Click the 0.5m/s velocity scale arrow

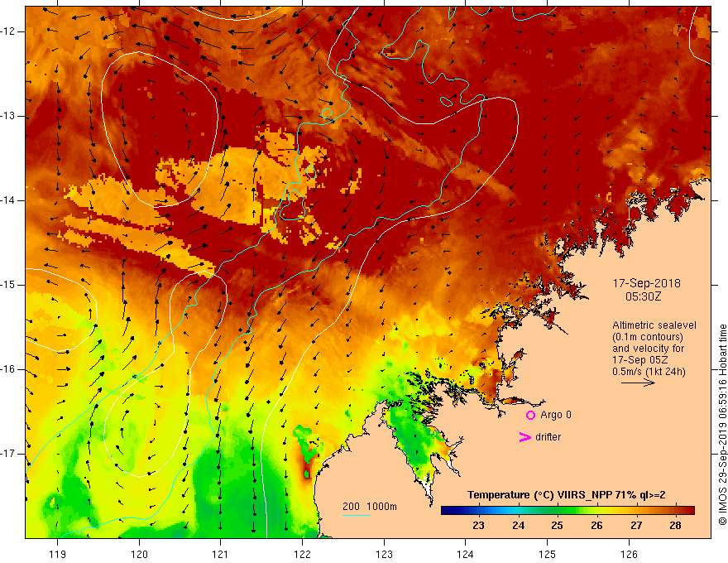(x=638, y=383)
